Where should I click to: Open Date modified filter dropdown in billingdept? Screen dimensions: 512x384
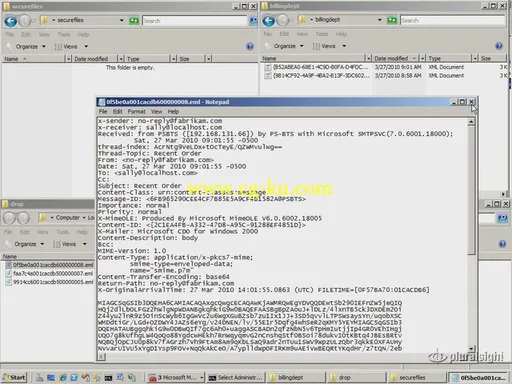(x=422, y=58)
